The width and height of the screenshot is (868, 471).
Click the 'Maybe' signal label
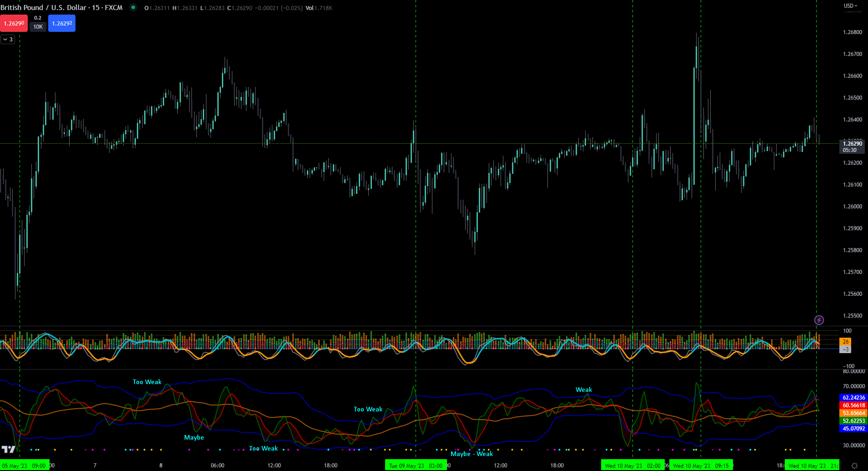point(194,437)
